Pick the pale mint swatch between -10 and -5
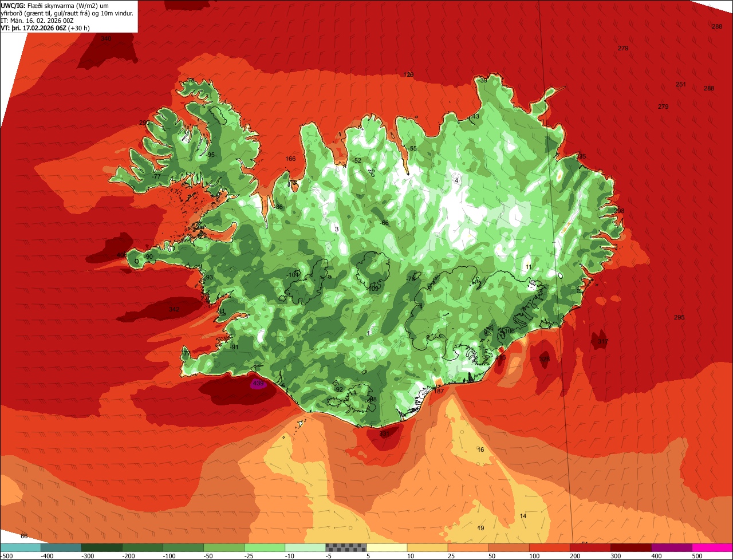The width and height of the screenshot is (733, 560). click(305, 547)
